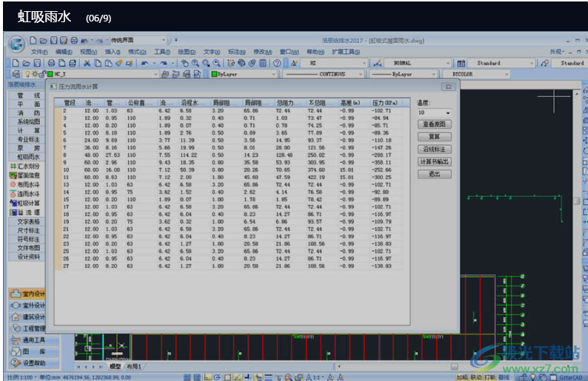Open the 传统界面 workspace dropdown
The height and width of the screenshot is (381, 588).
coord(138,40)
